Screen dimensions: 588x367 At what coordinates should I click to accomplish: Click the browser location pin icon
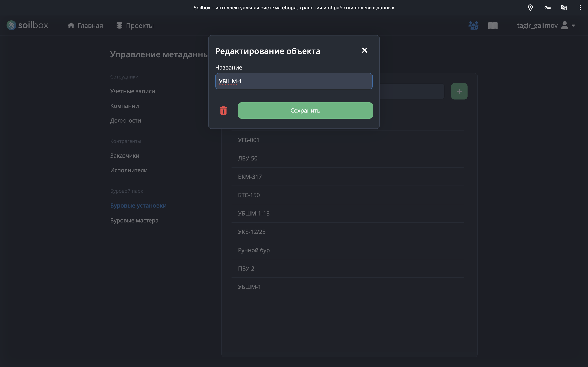(x=530, y=8)
